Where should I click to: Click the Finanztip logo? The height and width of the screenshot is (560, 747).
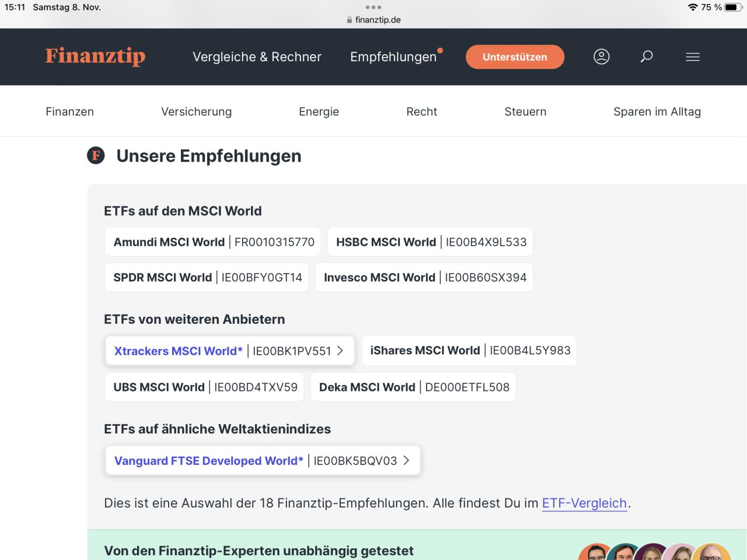pos(96,57)
